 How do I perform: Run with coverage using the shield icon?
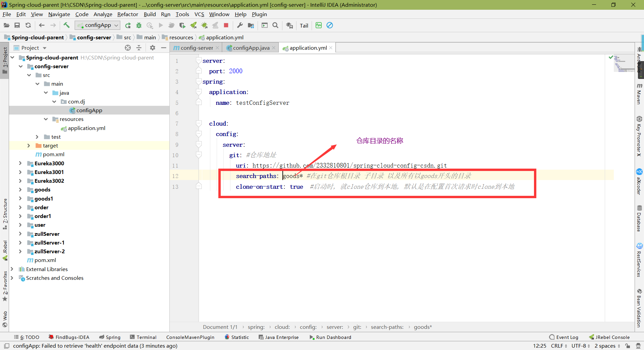tap(182, 25)
